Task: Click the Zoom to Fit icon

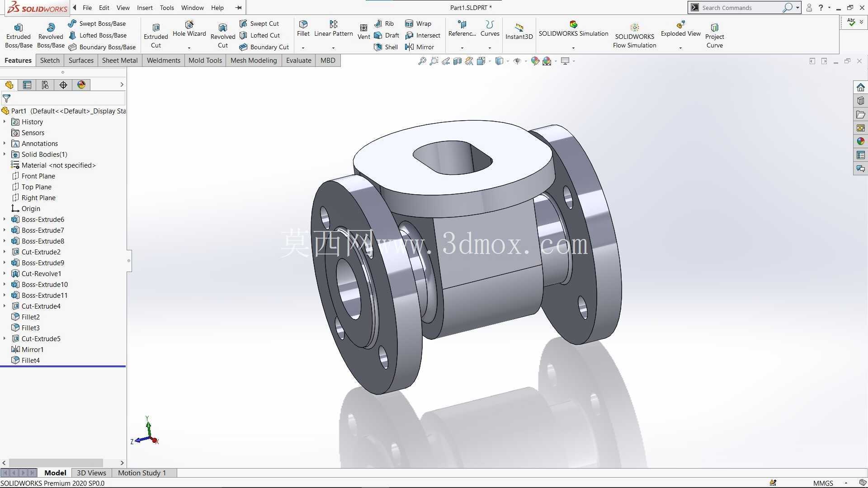Action: pyautogui.click(x=422, y=61)
